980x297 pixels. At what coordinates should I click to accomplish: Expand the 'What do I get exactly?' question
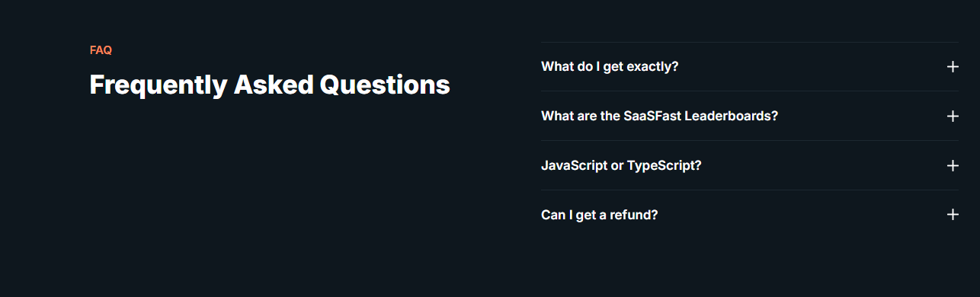(750, 66)
